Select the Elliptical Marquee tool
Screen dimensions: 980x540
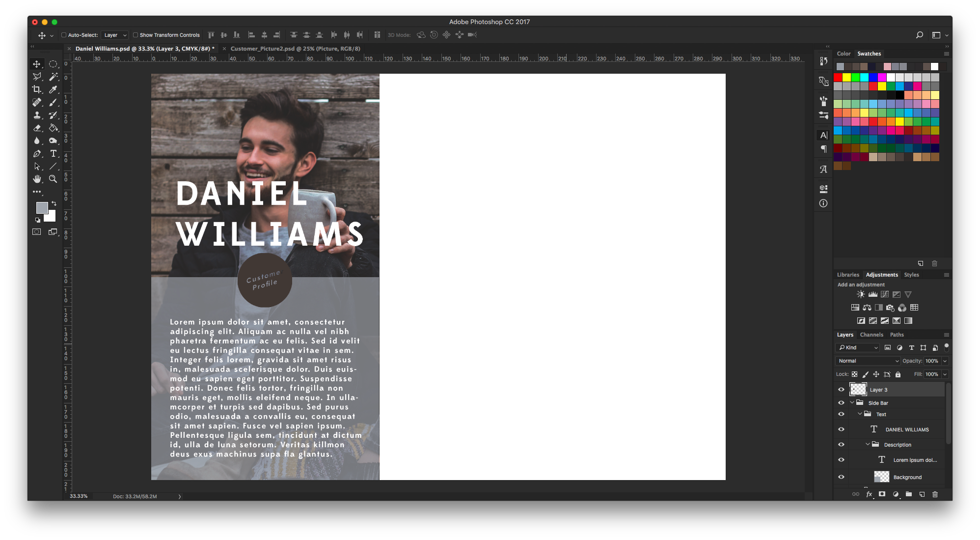(x=53, y=64)
